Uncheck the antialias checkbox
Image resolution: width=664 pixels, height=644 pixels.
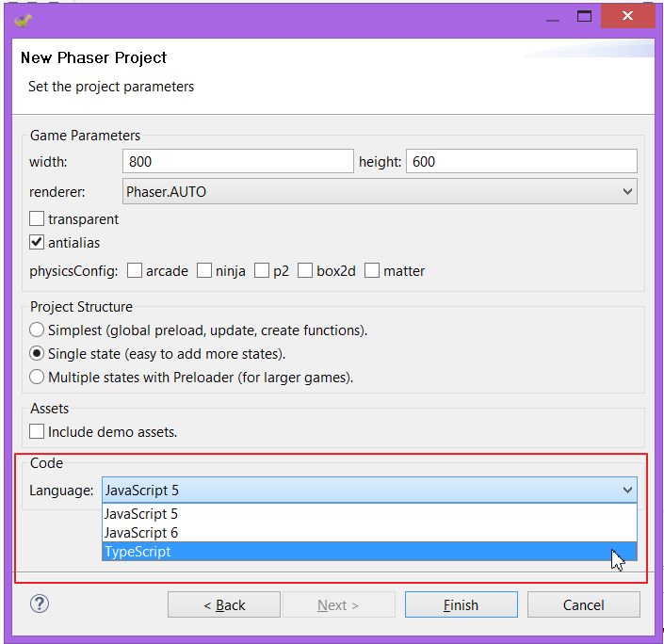pyautogui.click(x=37, y=242)
